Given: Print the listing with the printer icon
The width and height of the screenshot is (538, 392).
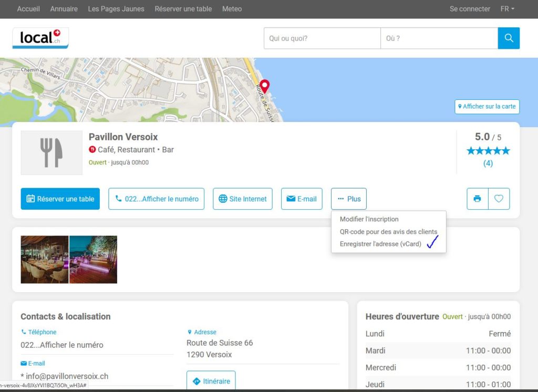Looking at the screenshot, I should [x=477, y=199].
